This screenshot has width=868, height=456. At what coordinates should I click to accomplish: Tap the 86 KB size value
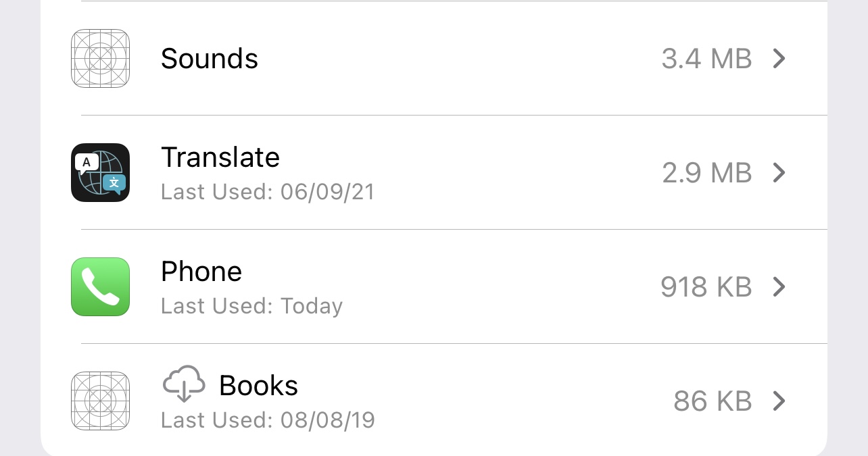713,401
